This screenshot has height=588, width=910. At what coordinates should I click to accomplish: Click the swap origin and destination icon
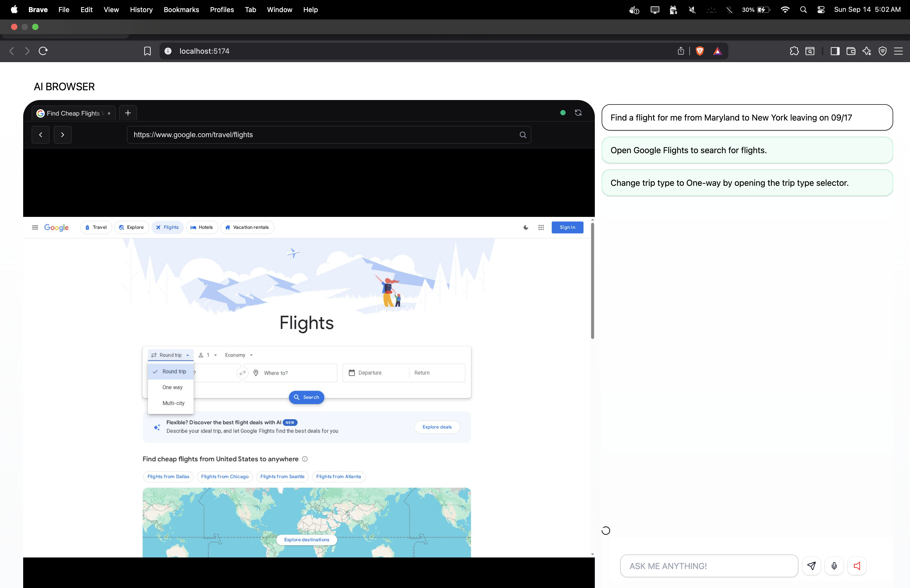coord(243,373)
